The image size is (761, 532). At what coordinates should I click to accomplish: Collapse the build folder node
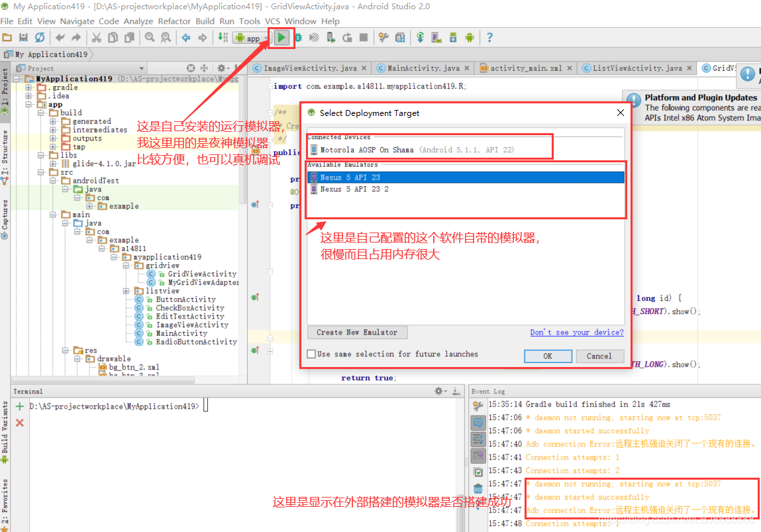[x=41, y=113]
